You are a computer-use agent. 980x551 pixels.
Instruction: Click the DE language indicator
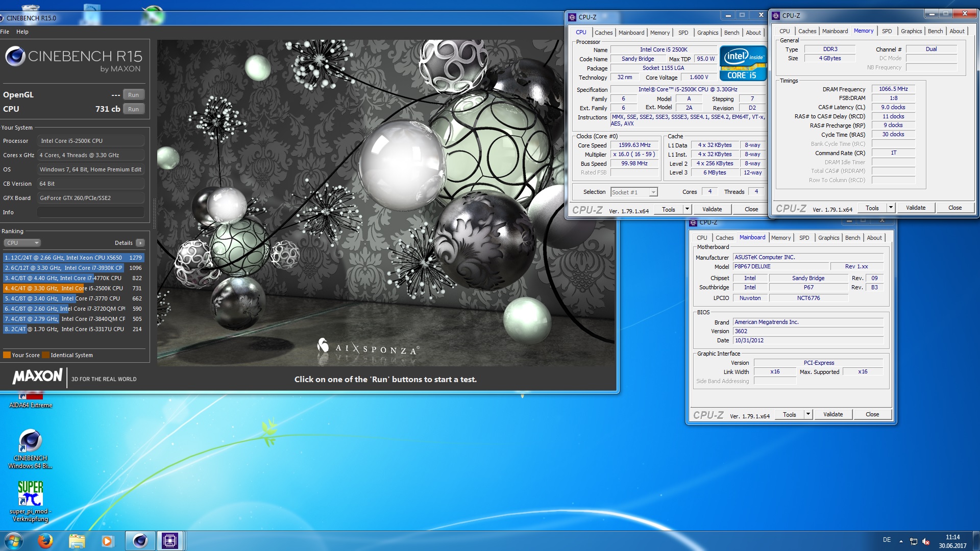click(x=887, y=540)
